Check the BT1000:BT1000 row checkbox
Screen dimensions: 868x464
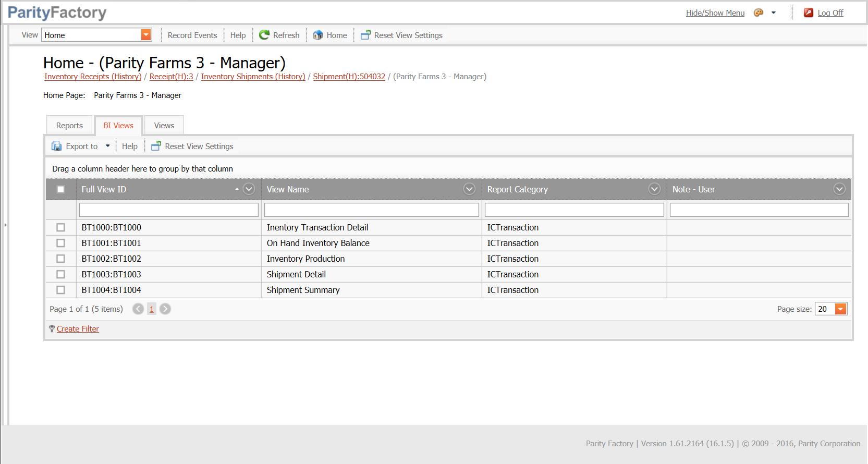coord(61,227)
